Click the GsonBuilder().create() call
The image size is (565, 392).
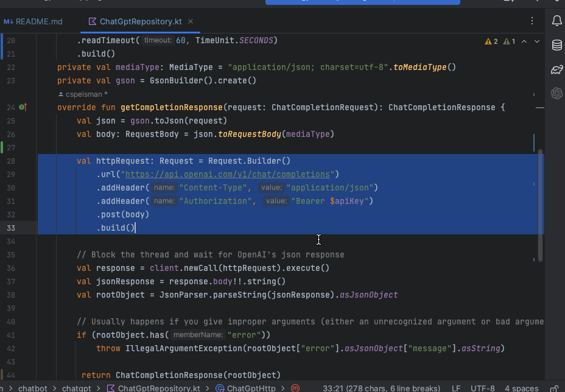click(203, 81)
